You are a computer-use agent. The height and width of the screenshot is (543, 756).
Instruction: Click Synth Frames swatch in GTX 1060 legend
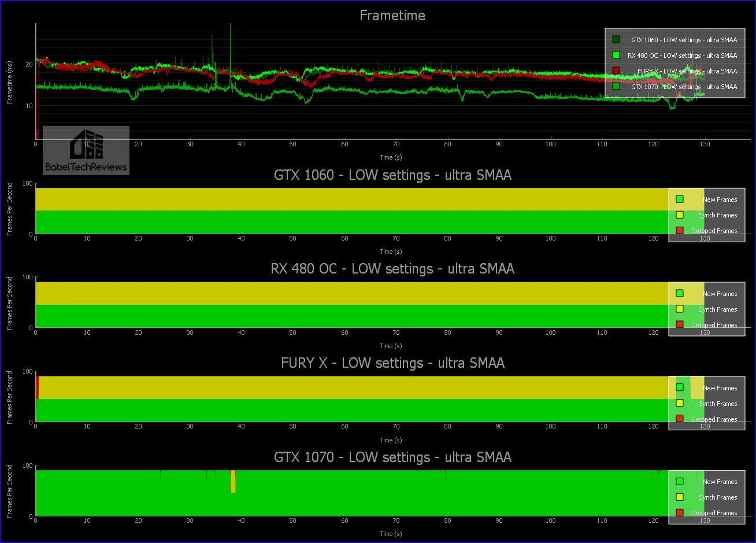click(680, 215)
